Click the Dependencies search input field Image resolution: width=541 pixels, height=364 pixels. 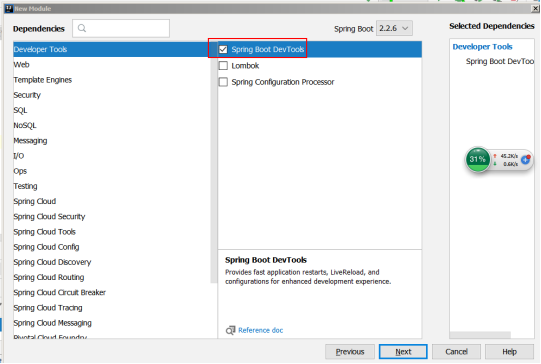121,28
